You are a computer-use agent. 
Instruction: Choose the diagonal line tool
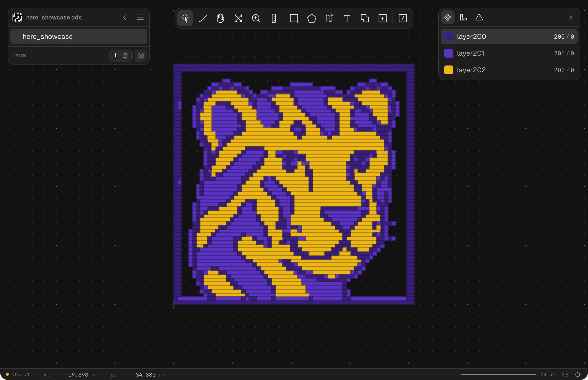click(x=203, y=18)
